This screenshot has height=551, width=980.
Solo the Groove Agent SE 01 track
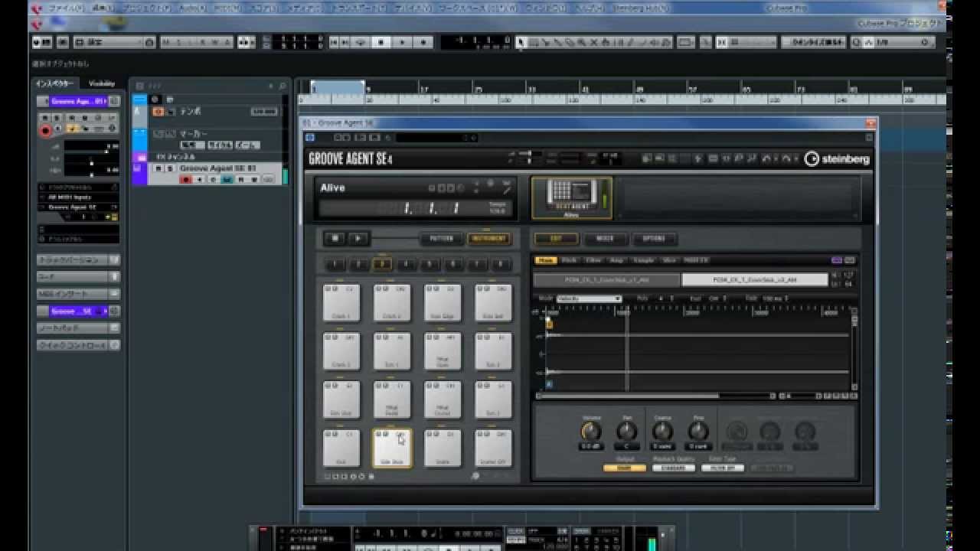[170, 168]
